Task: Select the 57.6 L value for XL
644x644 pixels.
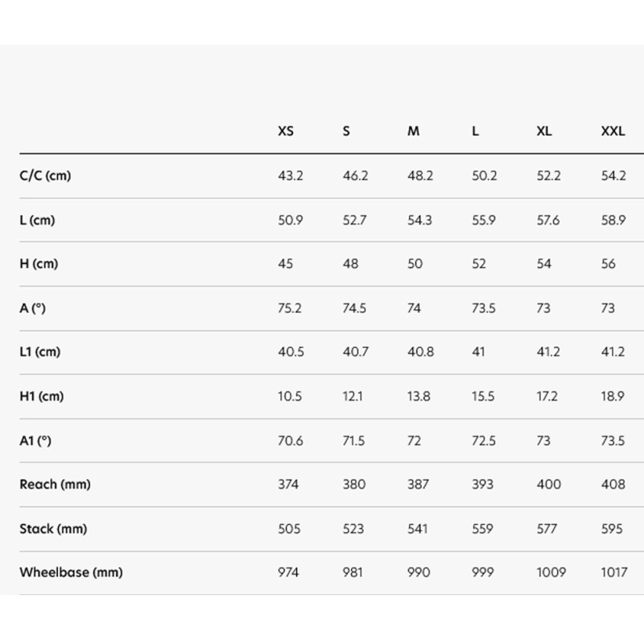Action: (x=548, y=220)
